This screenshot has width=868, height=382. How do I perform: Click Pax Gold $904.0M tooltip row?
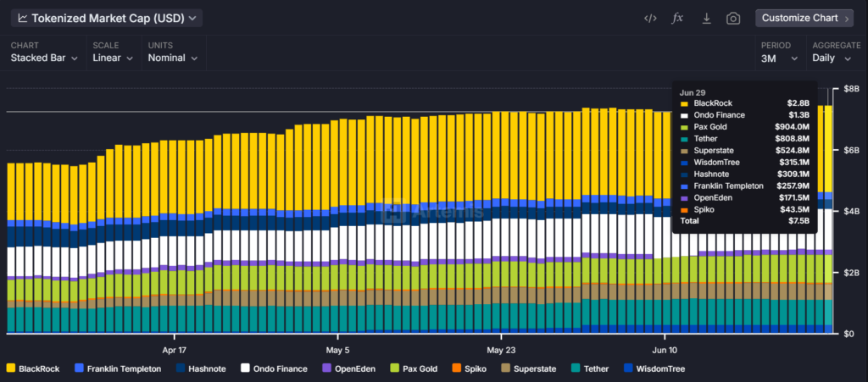click(x=744, y=126)
